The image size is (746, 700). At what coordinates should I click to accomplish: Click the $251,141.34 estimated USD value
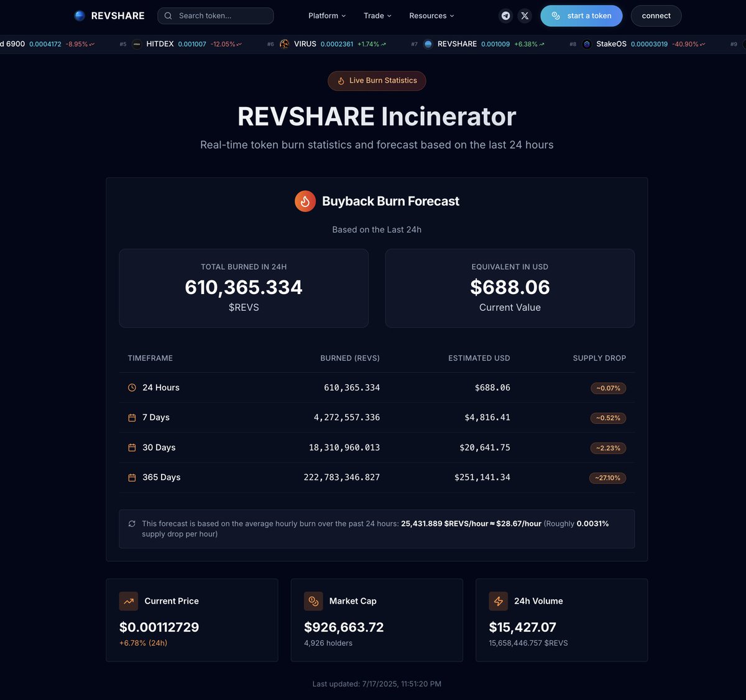pos(482,477)
